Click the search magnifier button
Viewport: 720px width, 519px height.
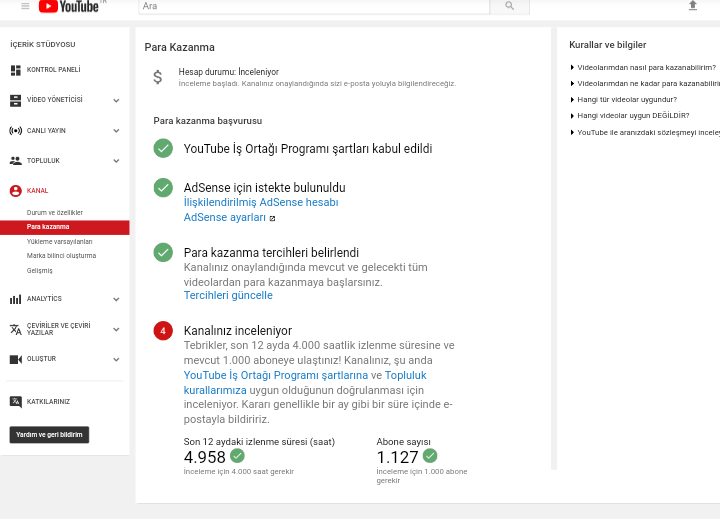pyautogui.click(x=509, y=6)
